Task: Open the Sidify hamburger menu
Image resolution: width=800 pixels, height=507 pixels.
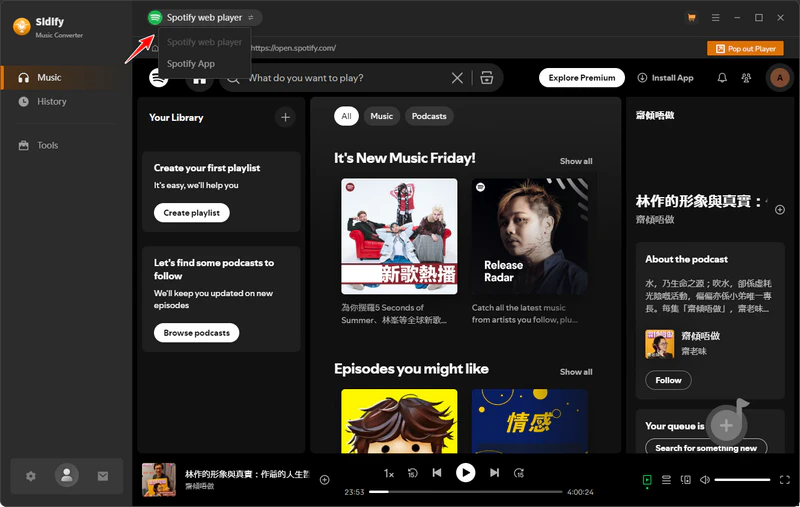Action: (x=715, y=18)
